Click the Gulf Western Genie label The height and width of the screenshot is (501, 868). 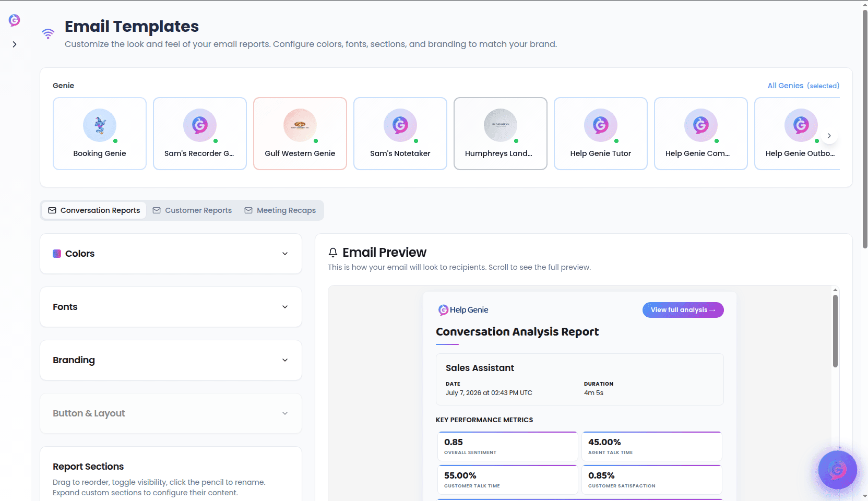(x=300, y=153)
